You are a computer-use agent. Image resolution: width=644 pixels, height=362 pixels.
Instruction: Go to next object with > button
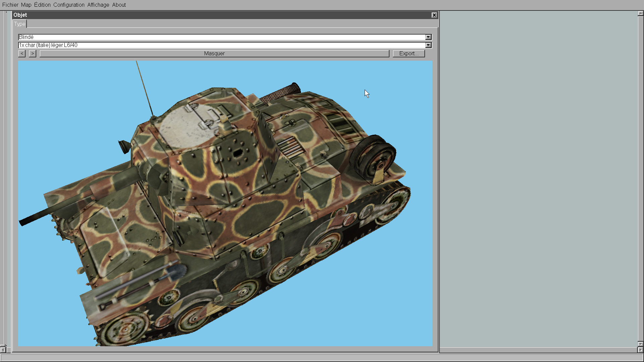[x=32, y=53]
